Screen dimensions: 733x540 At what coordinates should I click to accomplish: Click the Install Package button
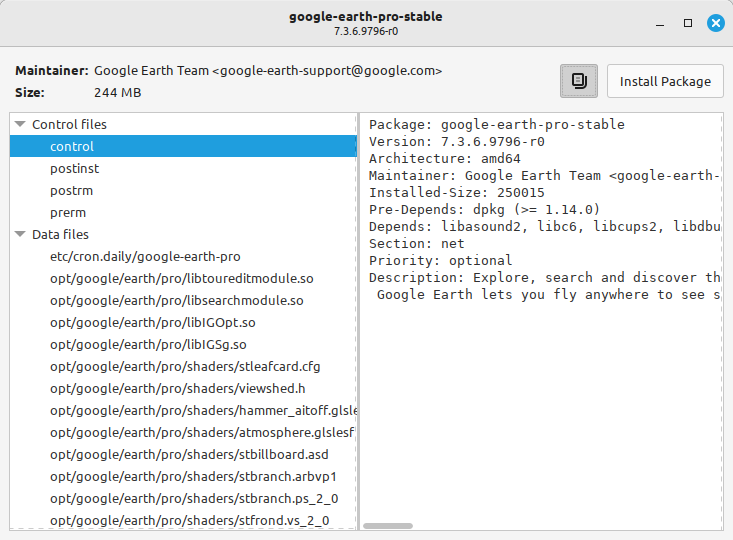pyautogui.click(x=665, y=81)
